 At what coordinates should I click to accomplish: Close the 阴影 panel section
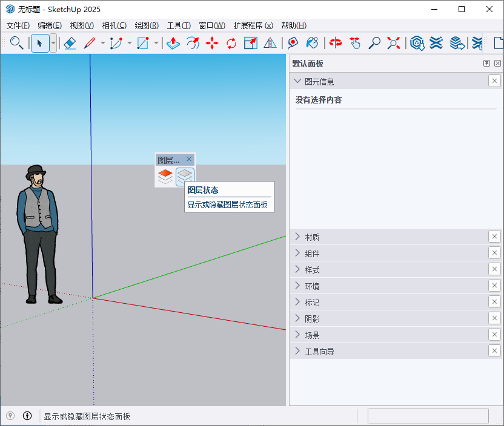(x=494, y=318)
